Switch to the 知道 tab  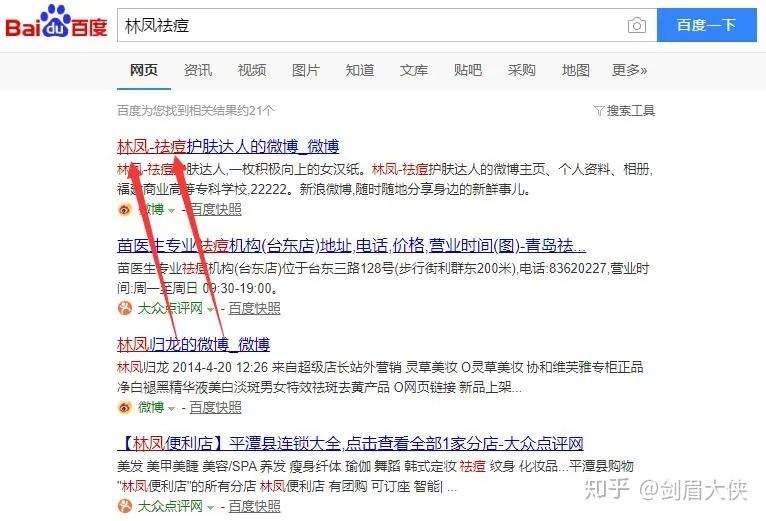(360, 70)
